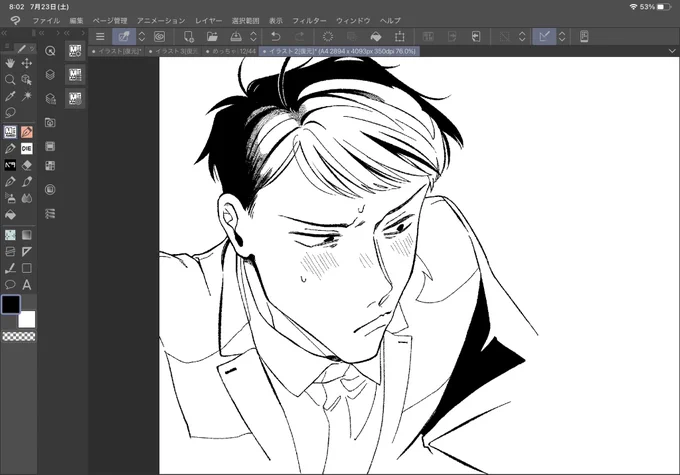Open the canvas tab list chevron
The image size is (680, 475).
coord(672,51)
